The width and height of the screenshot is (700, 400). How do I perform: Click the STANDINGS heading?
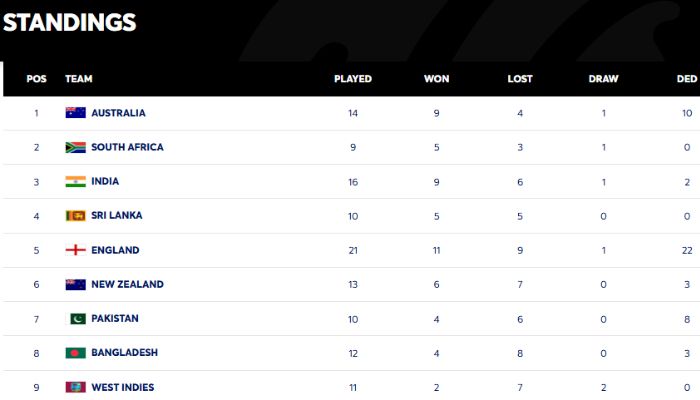pos(69,22)
